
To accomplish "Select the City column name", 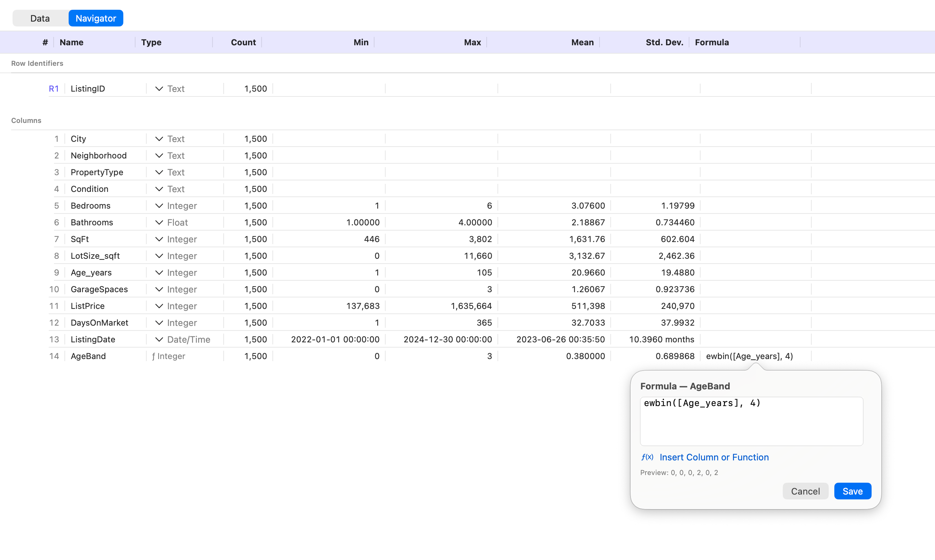I will [78, 139].
